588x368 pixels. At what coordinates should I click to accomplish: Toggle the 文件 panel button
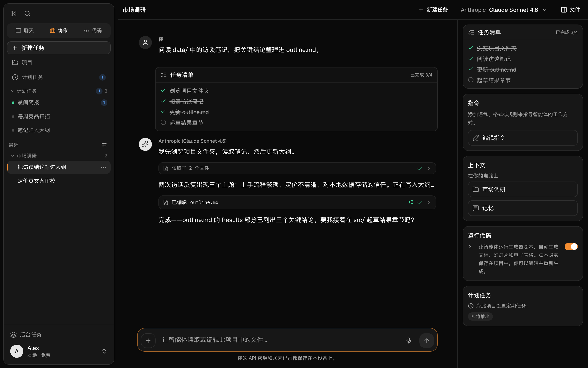(x=570, y=10)
